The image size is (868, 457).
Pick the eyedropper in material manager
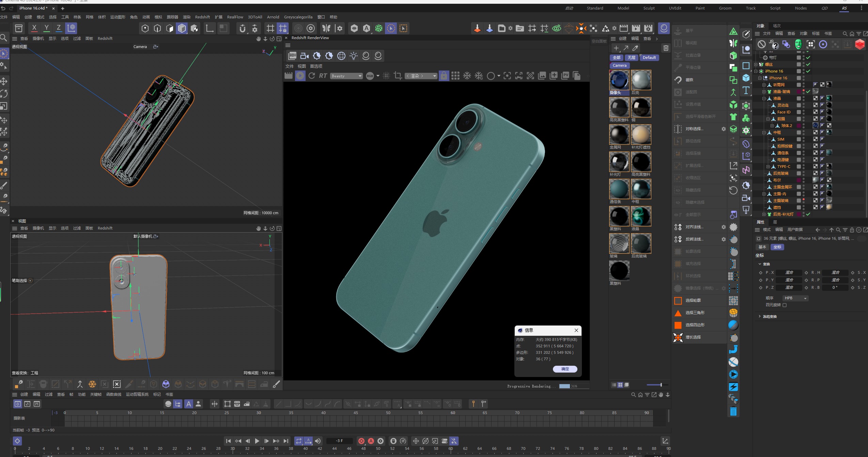click(635, 48)
